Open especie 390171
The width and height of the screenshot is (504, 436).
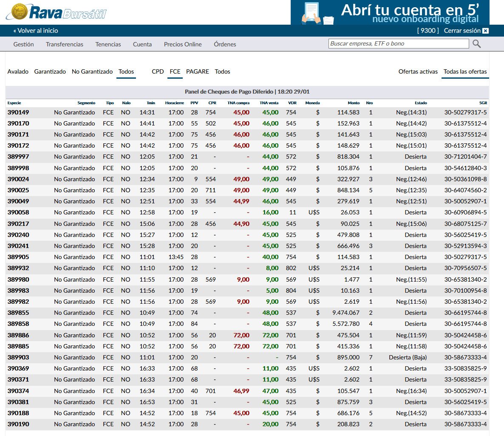(x=18, y=134)
